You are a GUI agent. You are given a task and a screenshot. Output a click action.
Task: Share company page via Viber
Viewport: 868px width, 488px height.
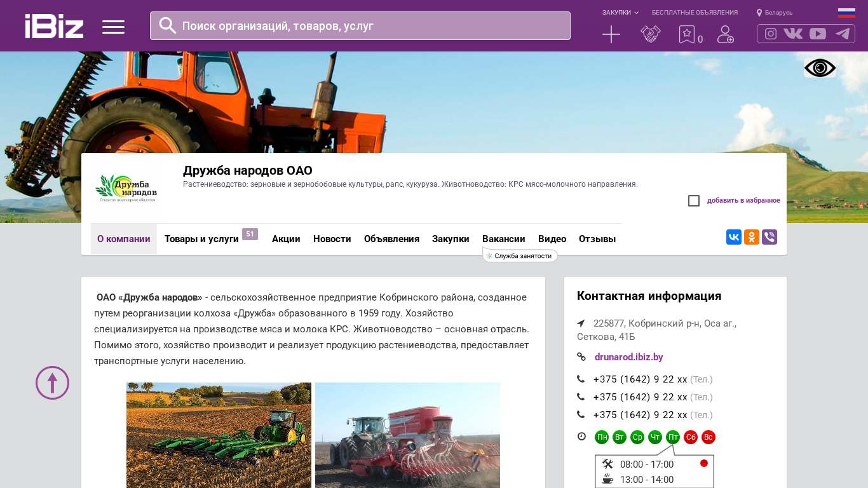(770, 237)
